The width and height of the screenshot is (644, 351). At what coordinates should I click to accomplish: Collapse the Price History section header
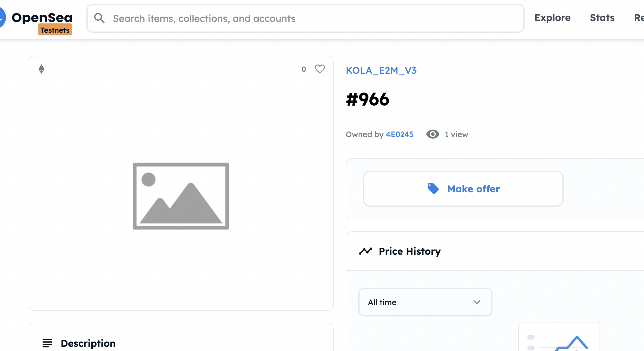tap(495, 251)
